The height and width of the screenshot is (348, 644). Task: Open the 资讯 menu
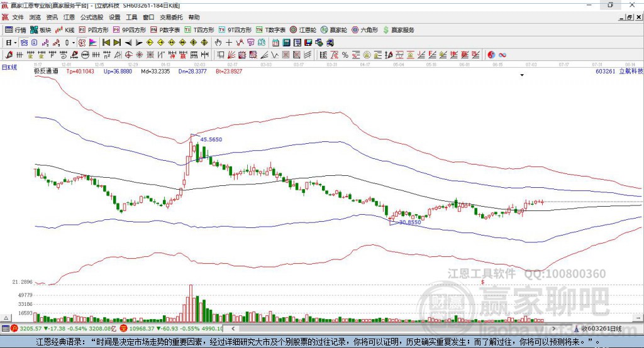tap(52, 17)
